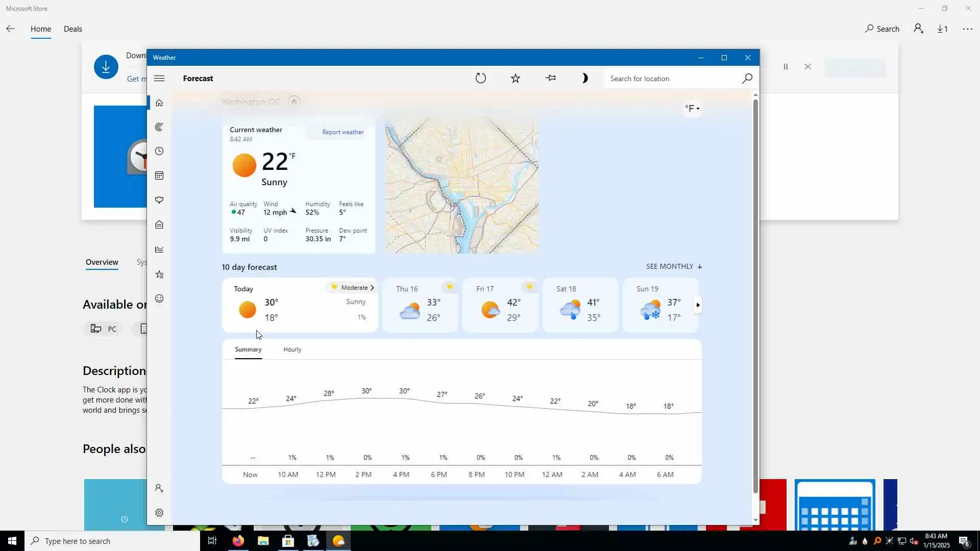Open the °F temperature unit dropdown
This screenshot has width=980, height=551.
(692, 108)
